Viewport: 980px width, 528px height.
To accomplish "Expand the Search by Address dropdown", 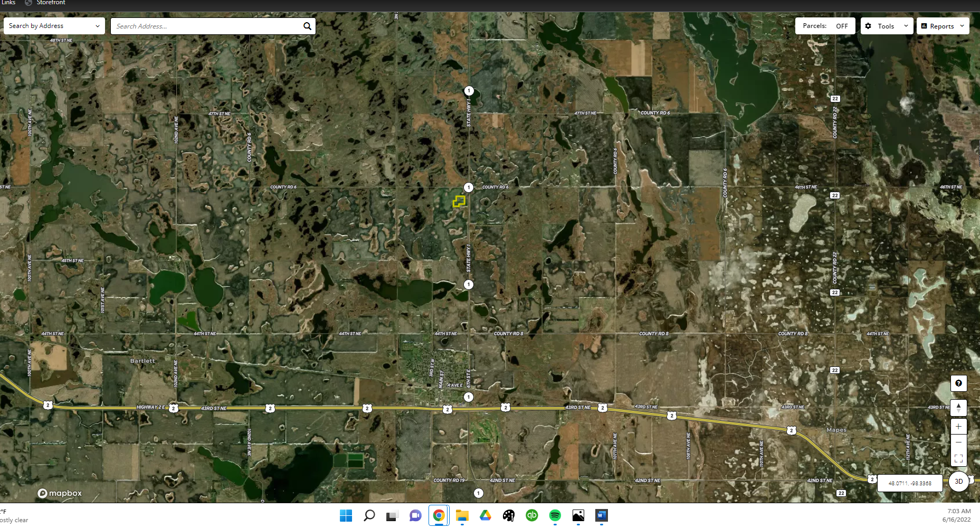I will point(54,26).
